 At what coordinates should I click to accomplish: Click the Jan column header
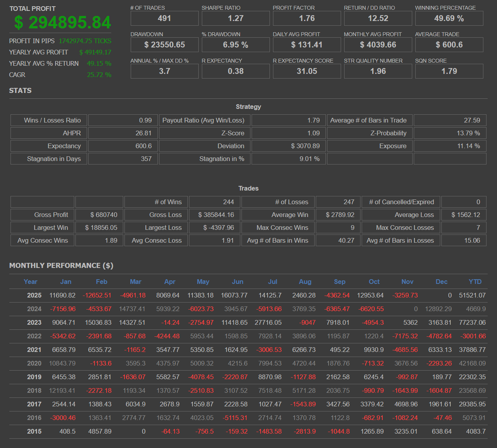(x=65, y=282)
